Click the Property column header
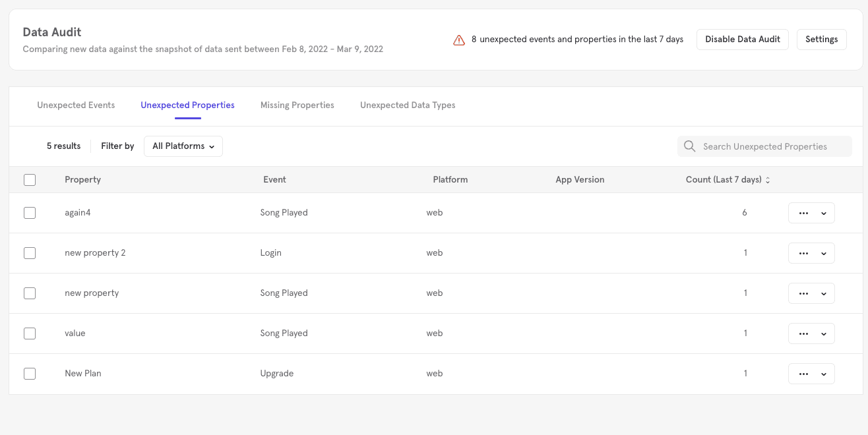This screenshot has width=868, height=435. tap(82, 180)
